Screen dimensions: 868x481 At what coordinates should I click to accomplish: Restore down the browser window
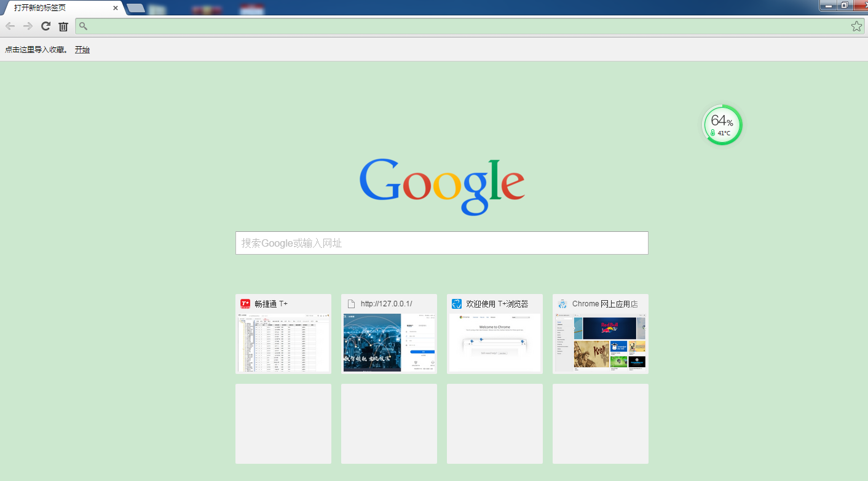[845, 6]
